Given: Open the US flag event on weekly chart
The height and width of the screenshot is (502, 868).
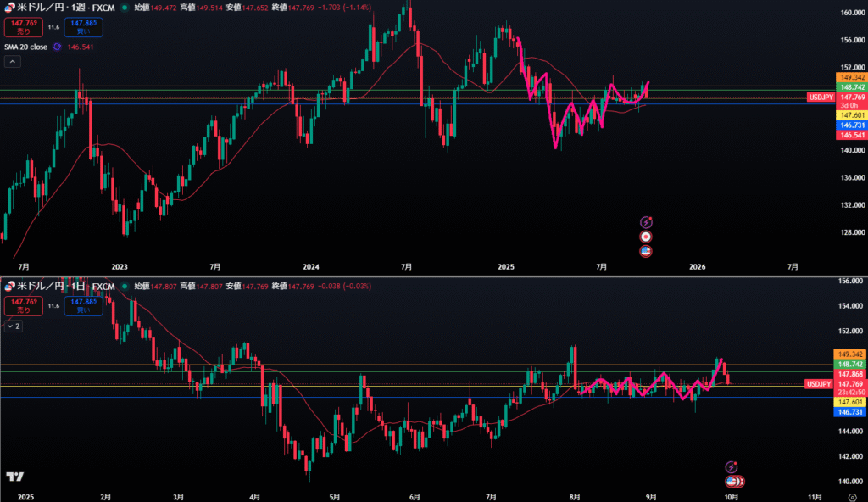Looking at the screenshot, I should tap(646, 251).
